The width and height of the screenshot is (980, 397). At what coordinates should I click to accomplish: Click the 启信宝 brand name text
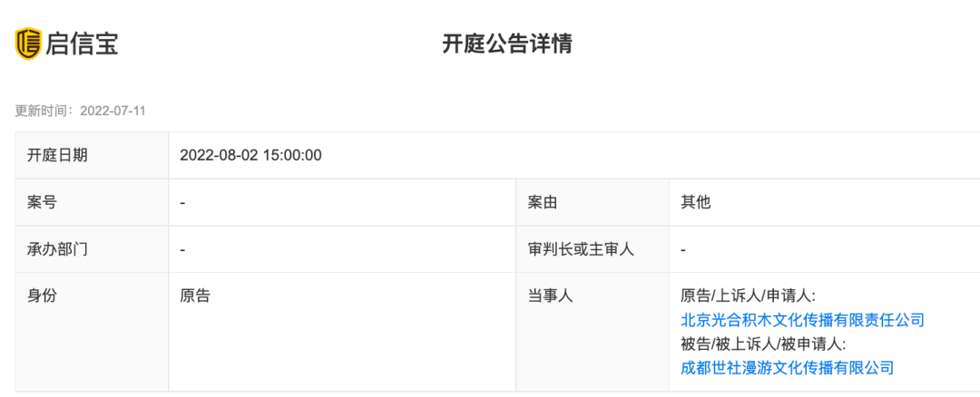[82, 44]
